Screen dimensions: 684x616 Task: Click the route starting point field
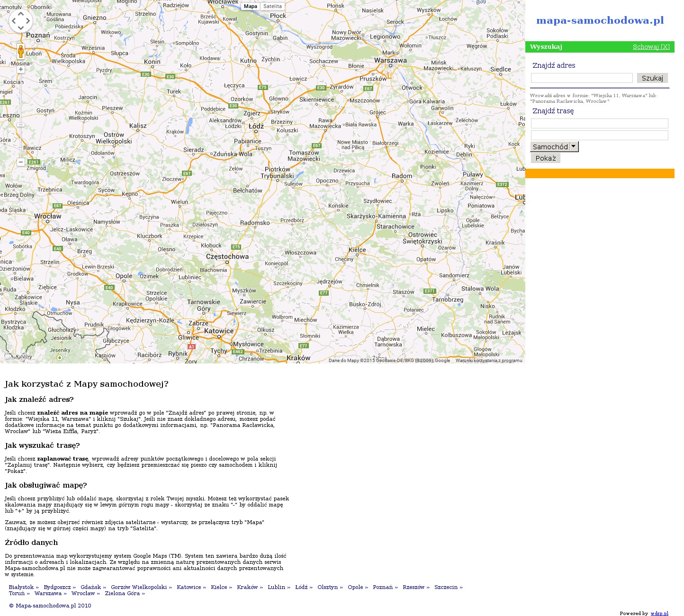[599, 124]
